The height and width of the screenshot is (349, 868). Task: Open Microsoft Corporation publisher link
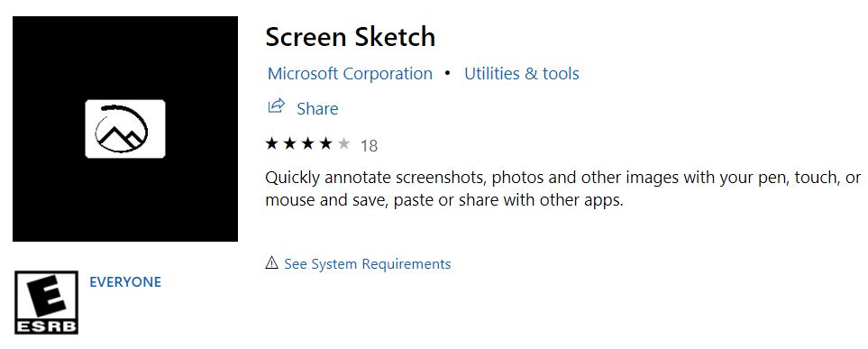pyautogui.click(x=350, y=74)
